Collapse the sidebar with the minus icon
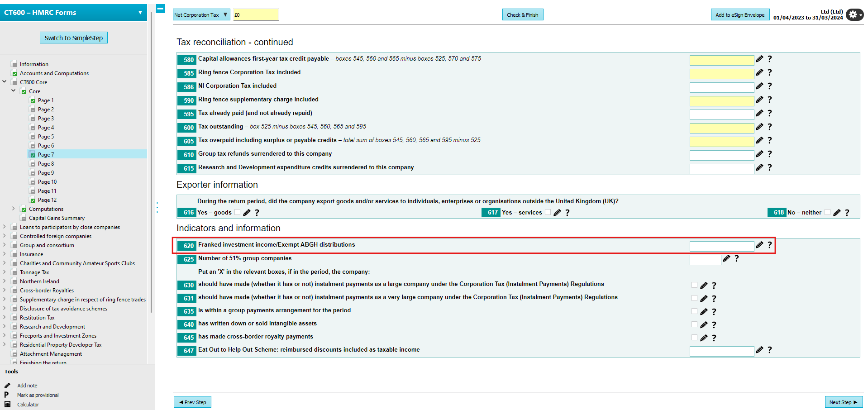The image size is (868, 410). click(160, 9)
